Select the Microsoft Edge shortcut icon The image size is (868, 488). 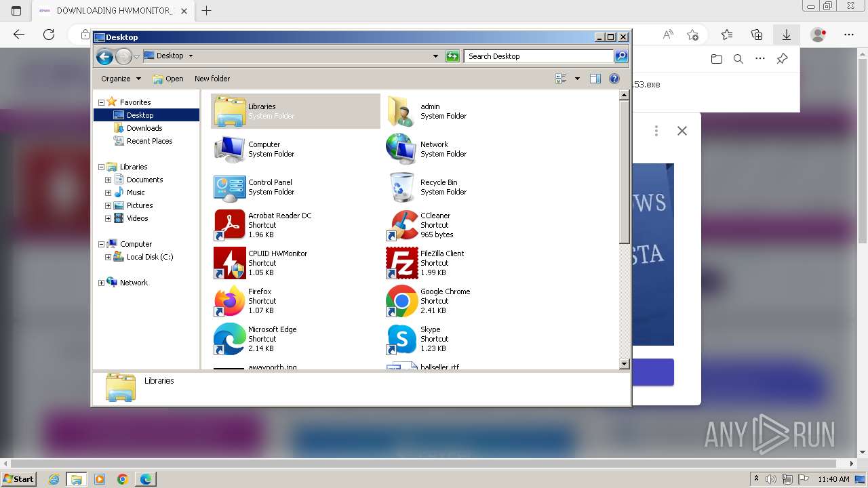tap(229, 339)
